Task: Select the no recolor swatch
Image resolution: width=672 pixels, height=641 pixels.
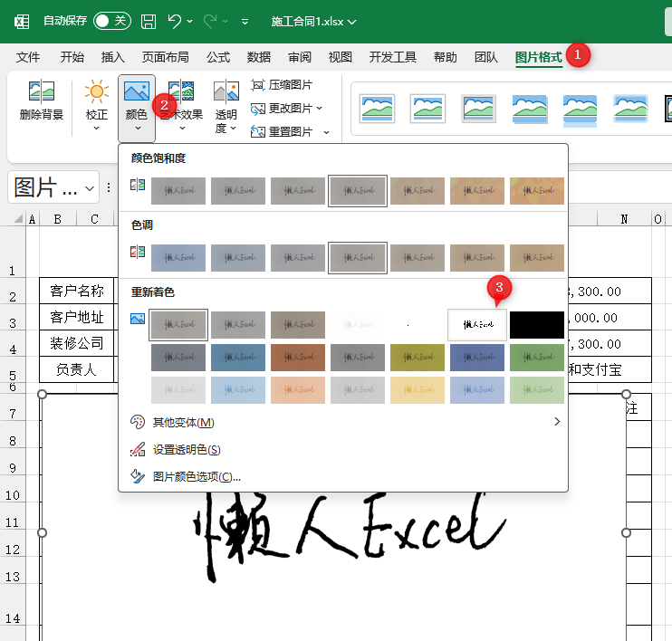Action: pos(178,325)
